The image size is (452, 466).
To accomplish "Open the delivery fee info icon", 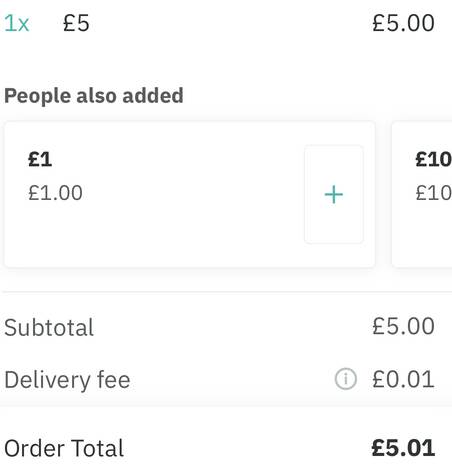I will pyautogui.click(x=346, y=379).
